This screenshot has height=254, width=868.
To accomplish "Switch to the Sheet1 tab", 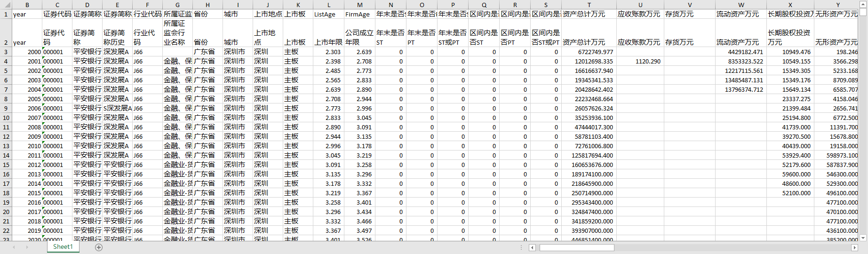I will (63, 247).
